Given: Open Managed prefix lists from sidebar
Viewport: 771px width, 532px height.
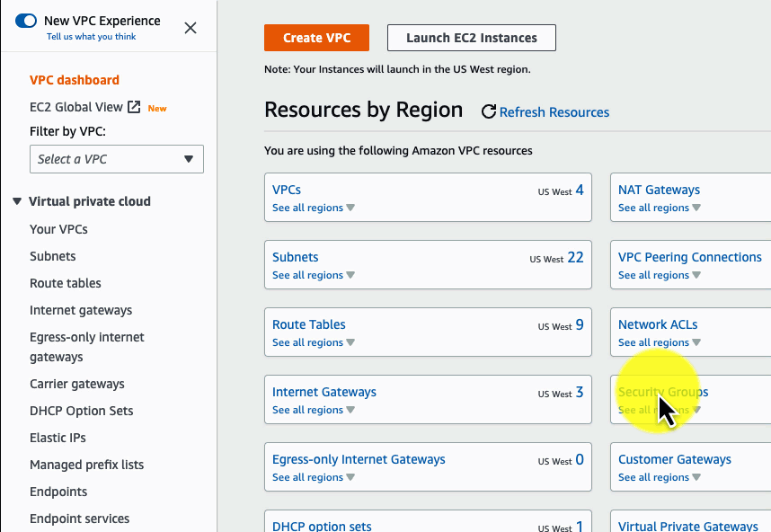Looking at the screenshot, I should [x=86, y=465].
